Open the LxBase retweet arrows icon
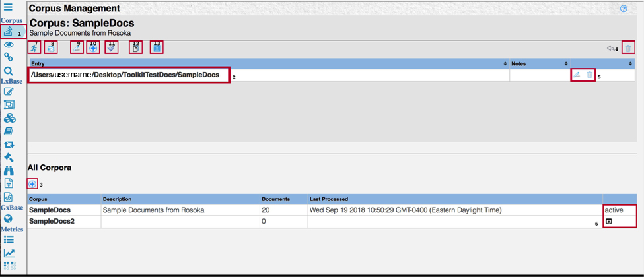The image size is (644, 277). 9,144
